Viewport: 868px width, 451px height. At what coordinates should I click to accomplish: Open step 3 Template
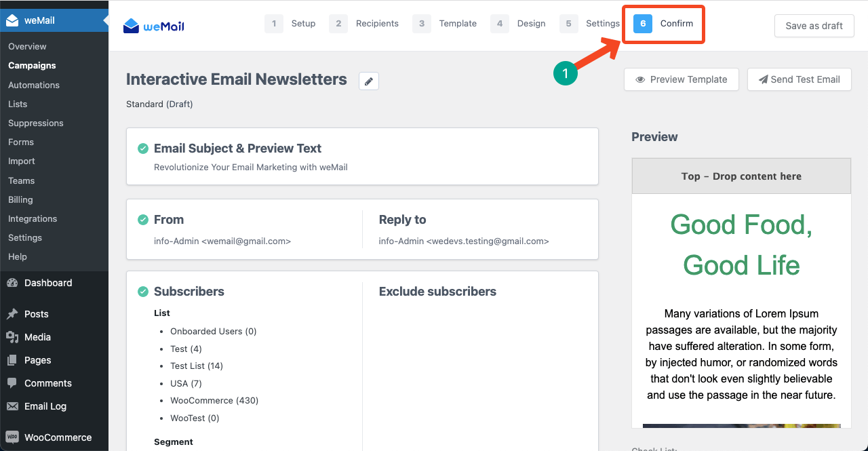(x=444, y=24)
